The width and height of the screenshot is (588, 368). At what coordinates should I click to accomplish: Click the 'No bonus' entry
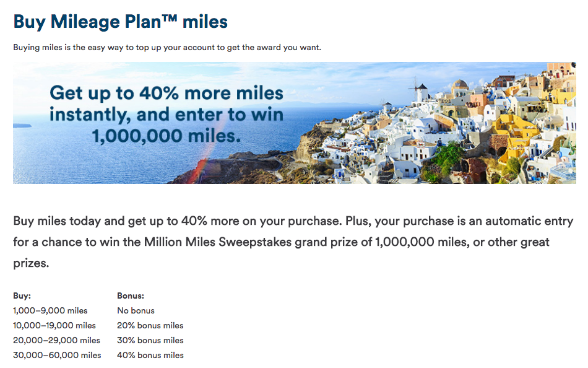point(136,310)
